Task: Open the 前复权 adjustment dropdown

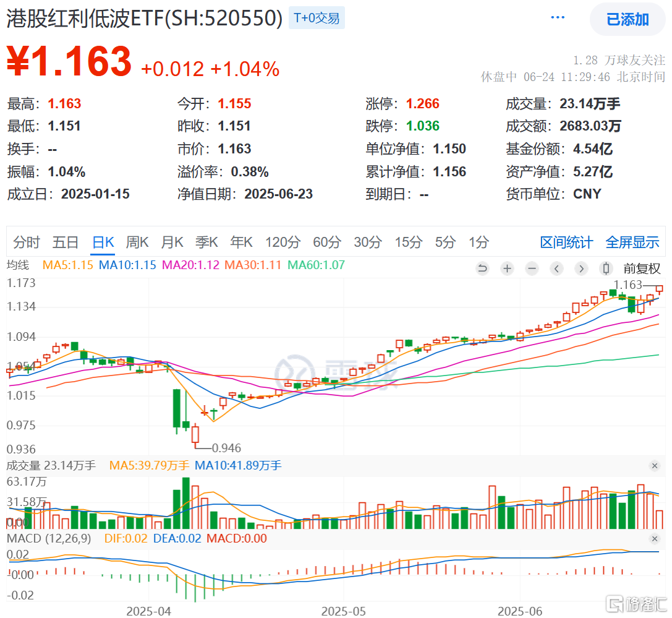Action: (x=642, y=269)
